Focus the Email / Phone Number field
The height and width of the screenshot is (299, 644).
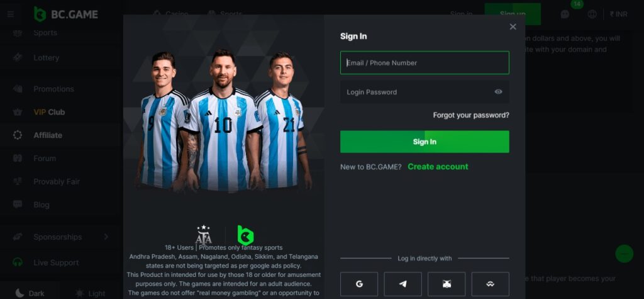(x=425, y=63)
